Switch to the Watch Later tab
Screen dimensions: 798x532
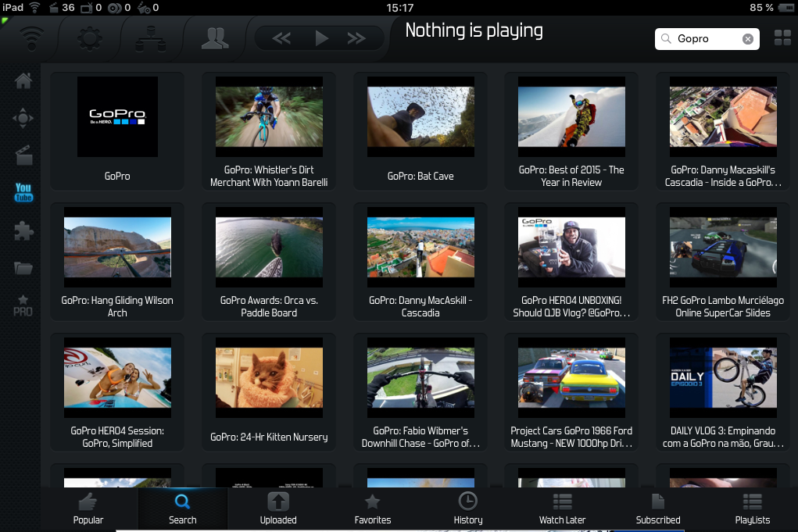click(x=562, y=509)
